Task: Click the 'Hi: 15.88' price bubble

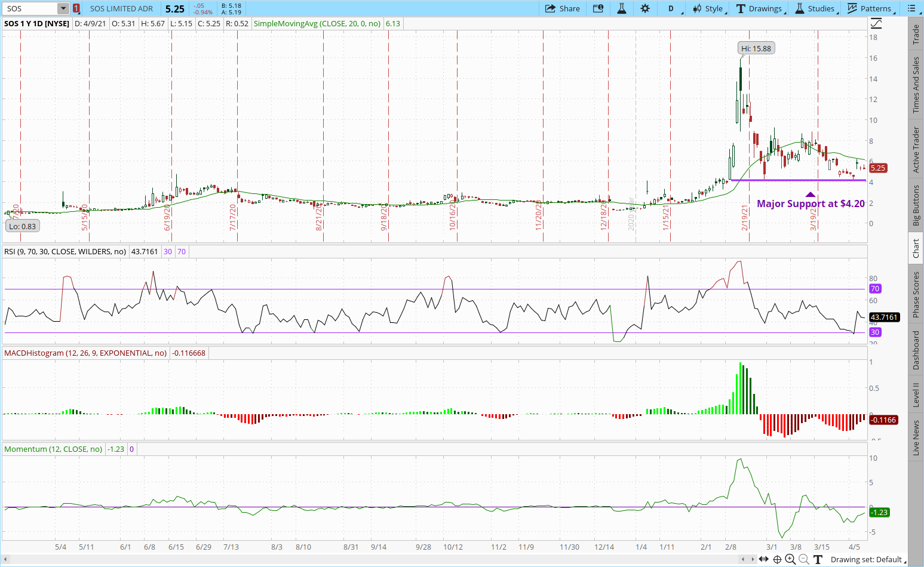Action: tap(756, 48)
